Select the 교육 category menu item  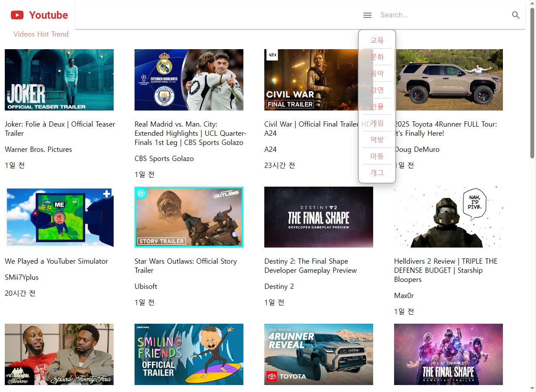coord(377,40)
